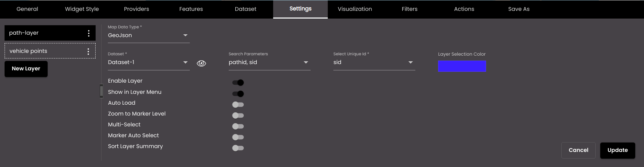Switch to the Features tab

(191, 9)
